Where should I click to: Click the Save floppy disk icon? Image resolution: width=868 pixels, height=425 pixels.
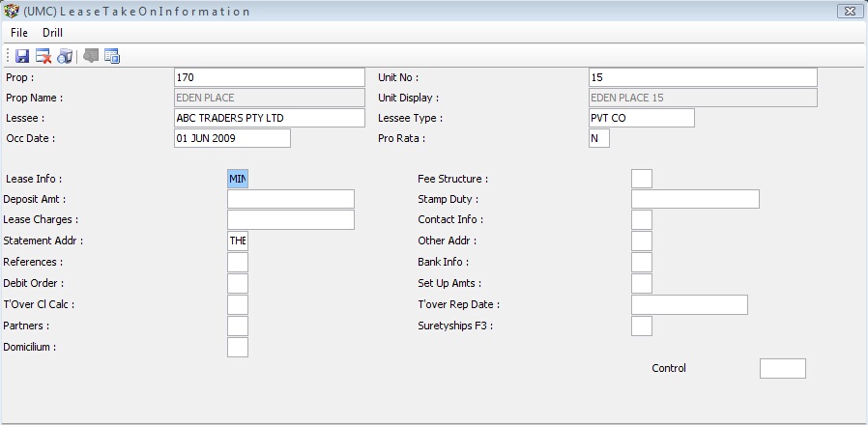pos(21,56)
